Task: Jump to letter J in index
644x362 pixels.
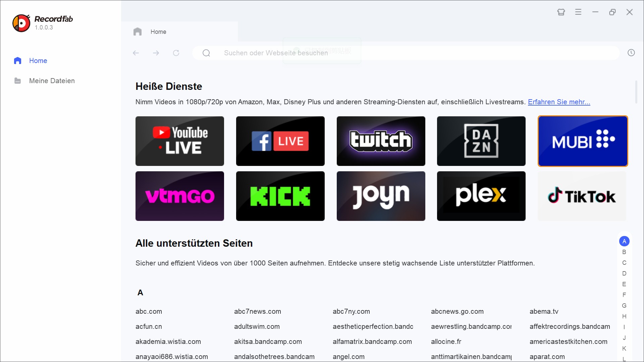Action: click(x=624, y=338)
